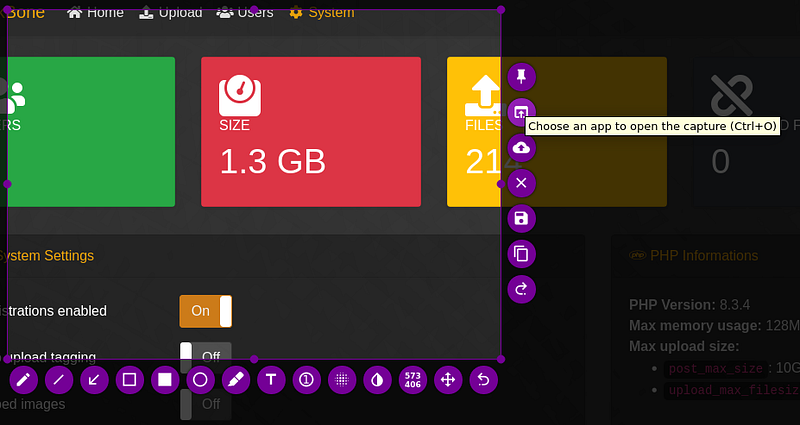The image size is (800, 425).
Task: Open the Home navigation item
Action: [x=95, y=13]
